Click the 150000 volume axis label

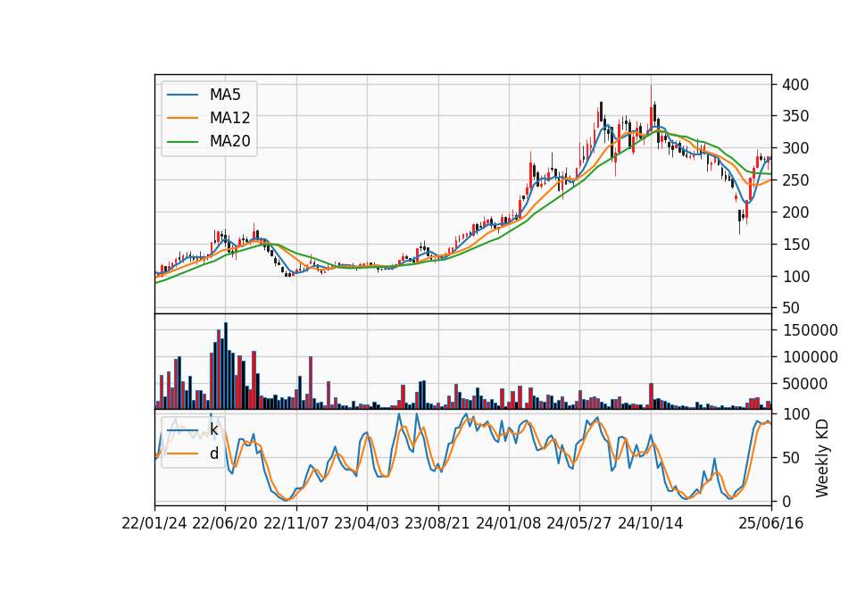pos(810,330)
